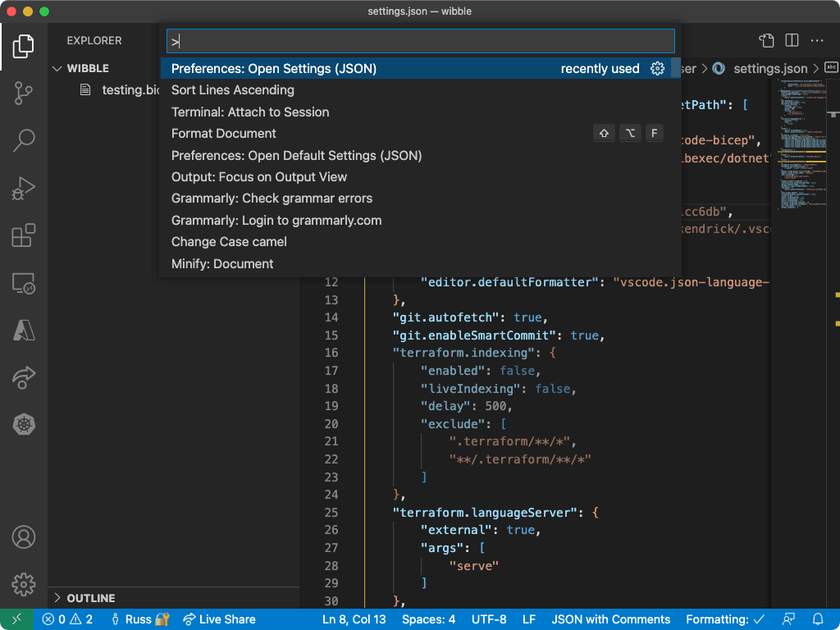Click the "serve" string value
The width and height of the screenshot is (840, 630).
pyautogui.click(x=474, y=566)
